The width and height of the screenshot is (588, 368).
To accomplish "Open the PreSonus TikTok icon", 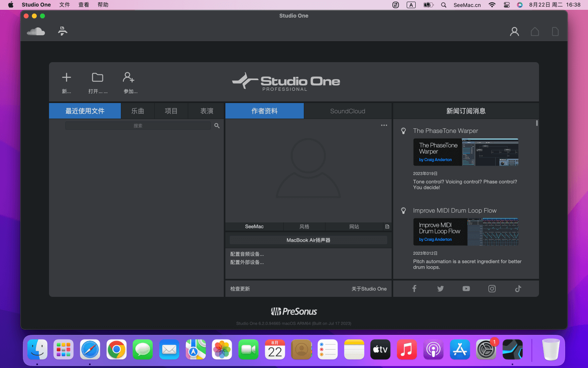I will (518, 289).
